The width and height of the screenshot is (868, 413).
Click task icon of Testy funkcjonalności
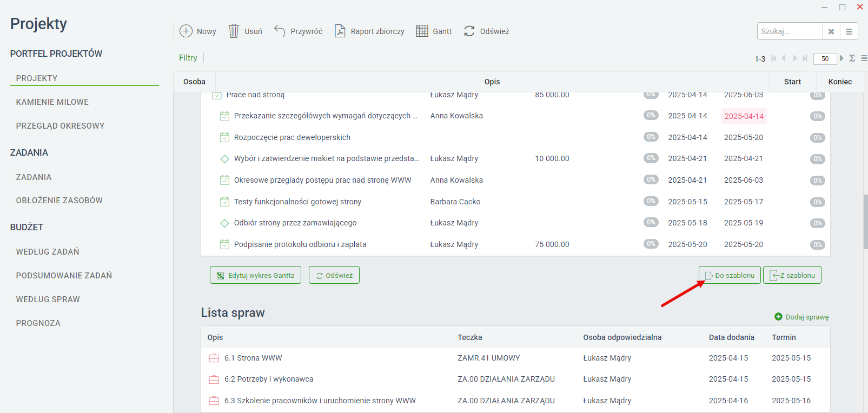pyautogui.click(x=224, y=202)
